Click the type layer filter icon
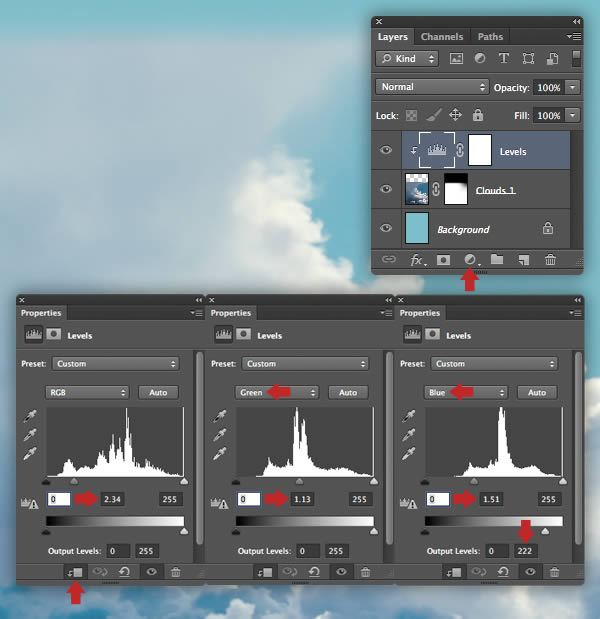Viewport: 600px width, 619px height. pos(504,59)
